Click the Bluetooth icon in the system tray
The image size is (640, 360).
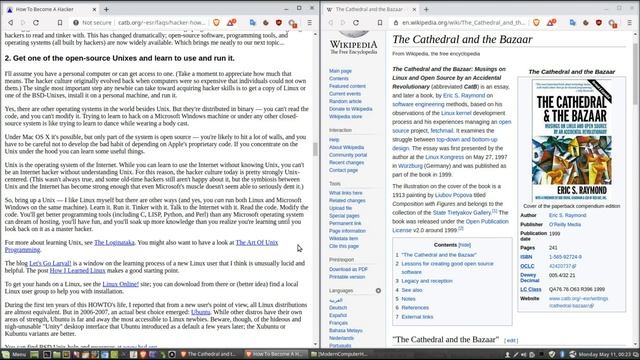click(x=562, y=355)
